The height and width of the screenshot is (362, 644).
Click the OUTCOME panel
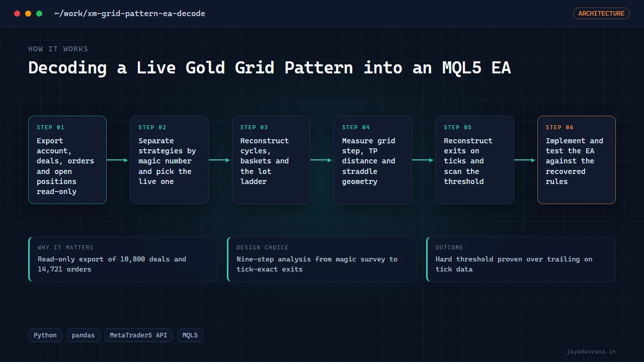click(x=521, y=259)
